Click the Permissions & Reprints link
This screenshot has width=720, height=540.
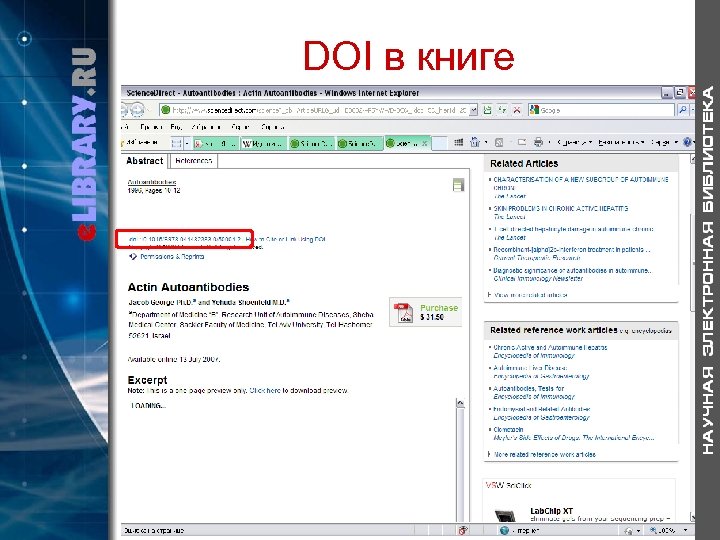click(x=172, y=257)
